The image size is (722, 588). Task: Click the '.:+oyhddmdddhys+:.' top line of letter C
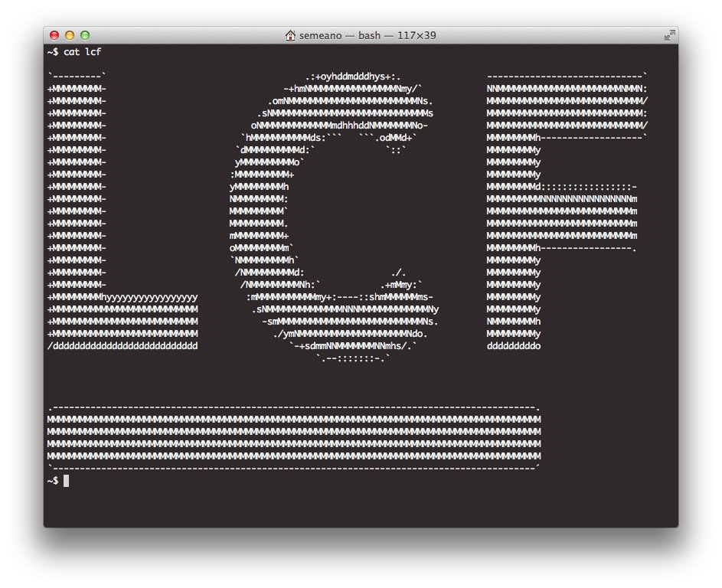(x=353, y=77)
